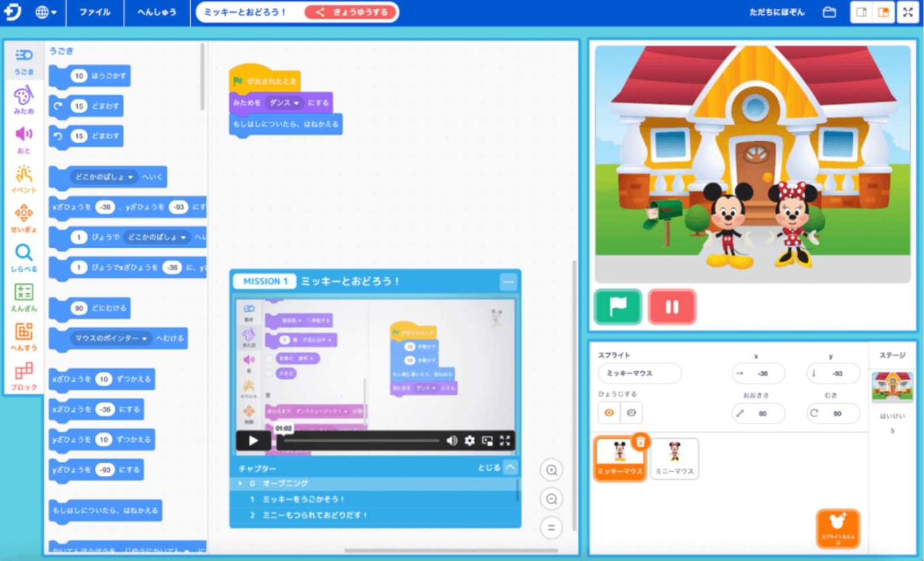Toggle fullscreen stage mode
Image resolution: width=924 pixels, height=561 pixels.
coord(907,13)
